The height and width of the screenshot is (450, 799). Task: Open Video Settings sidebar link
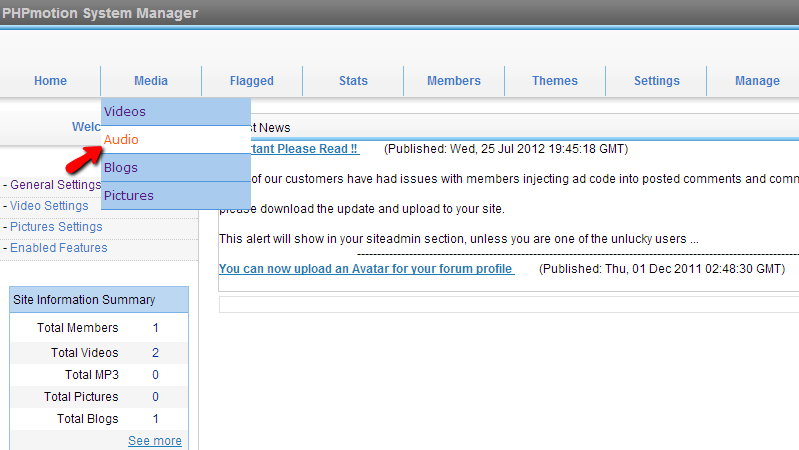tap(49, 206)
